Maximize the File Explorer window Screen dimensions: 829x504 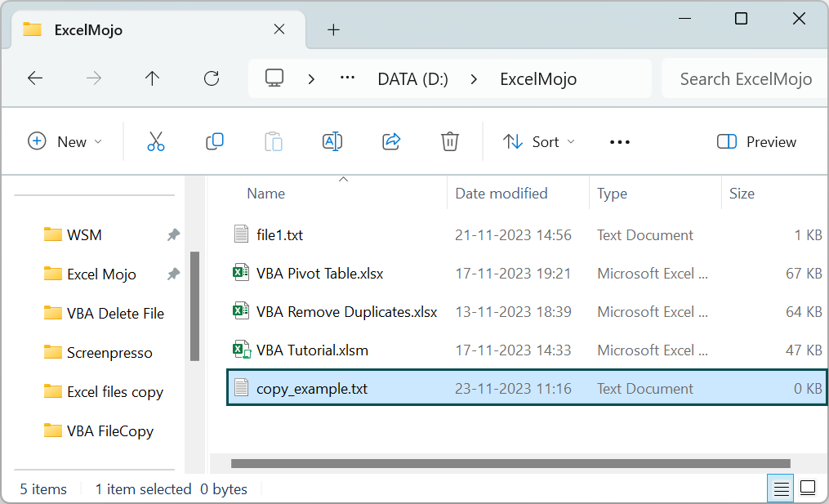coord(742,19)
